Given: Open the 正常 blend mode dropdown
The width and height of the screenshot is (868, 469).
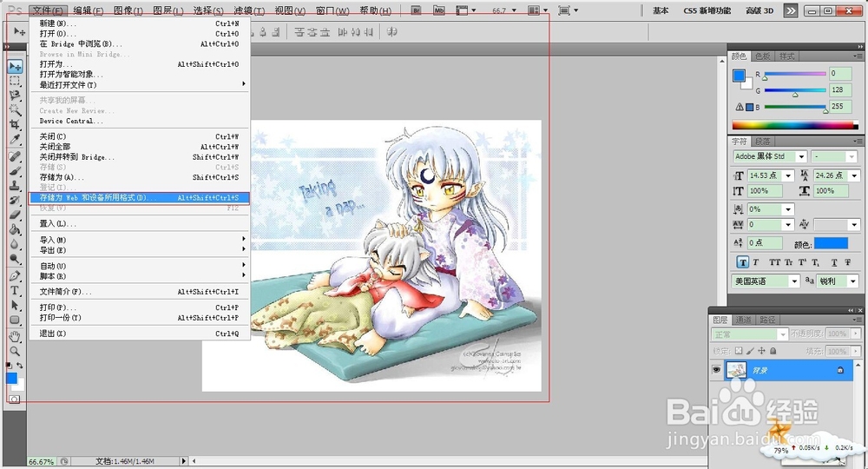Looking at the screenshot, I should coord(750,334).
